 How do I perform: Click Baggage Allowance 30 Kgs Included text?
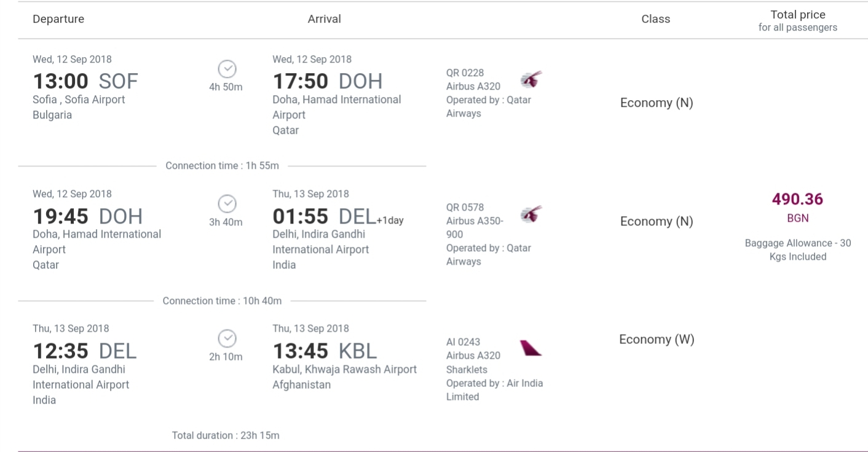[x=798, y=250]
